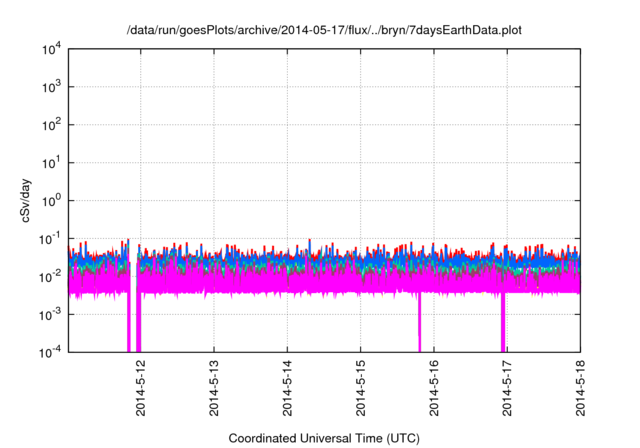Click the 10^3 y-axis tick label

click(51, 87)
